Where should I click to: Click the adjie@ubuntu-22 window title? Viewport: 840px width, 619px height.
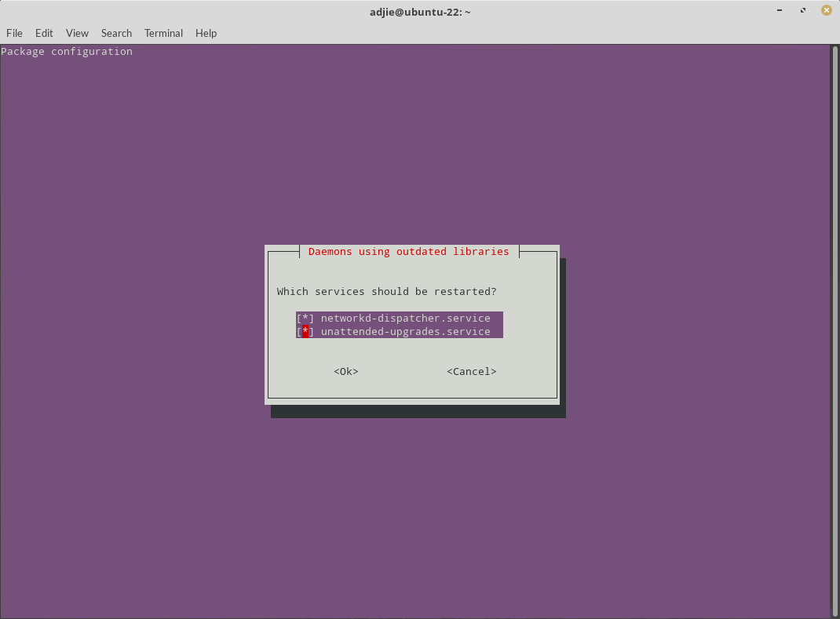420,12
